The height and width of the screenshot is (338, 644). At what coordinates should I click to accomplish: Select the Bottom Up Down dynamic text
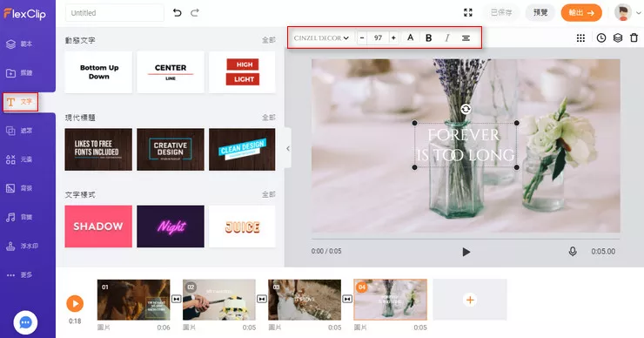[x=98, y=72]
